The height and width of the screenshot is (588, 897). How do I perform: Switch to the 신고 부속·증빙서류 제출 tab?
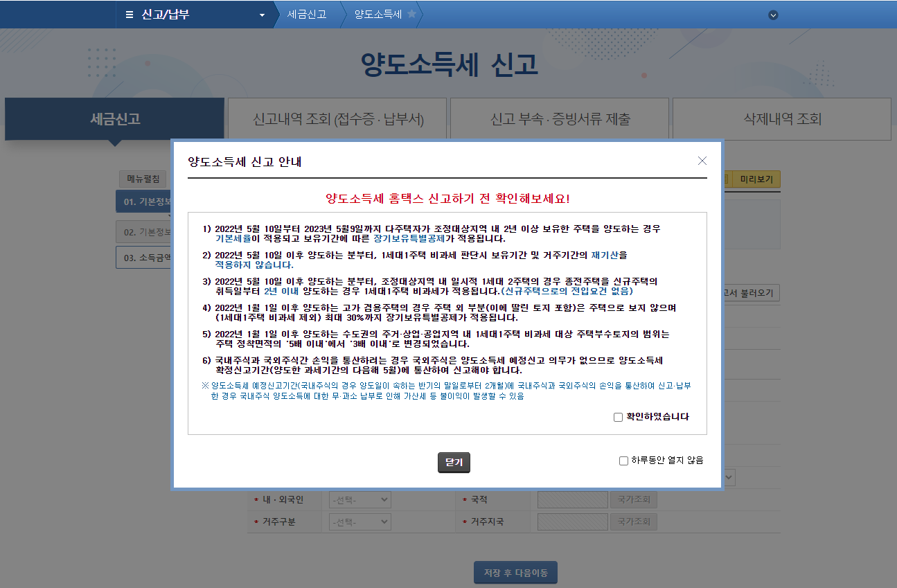pyautogui.click(x=560, y=118)
